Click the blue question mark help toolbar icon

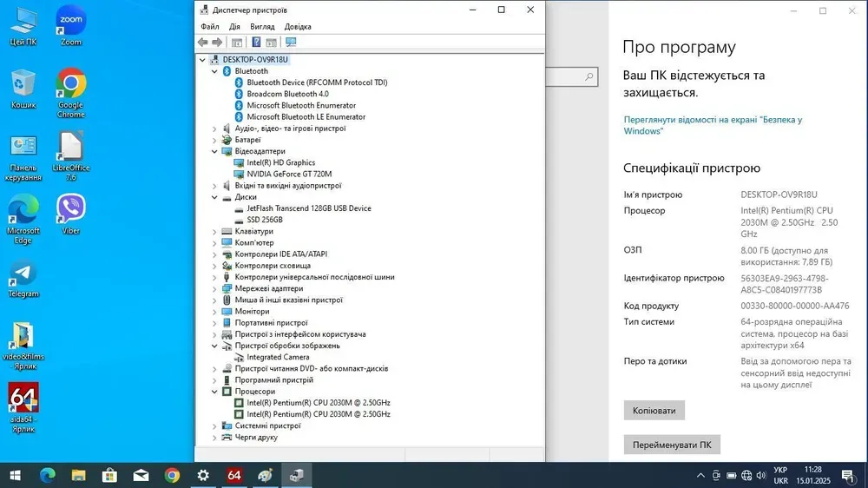(x=256, y=42)
